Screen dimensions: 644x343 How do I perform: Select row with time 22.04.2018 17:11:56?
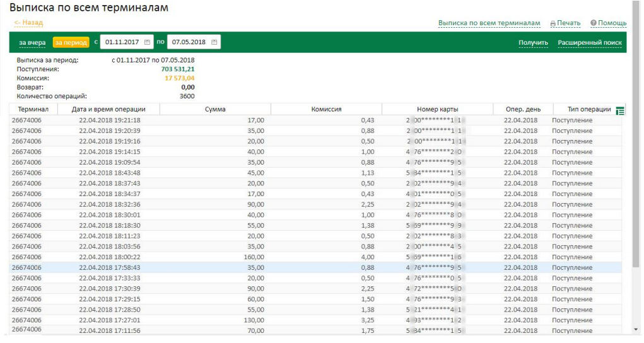pyautogui.click(x=315, y=330)
